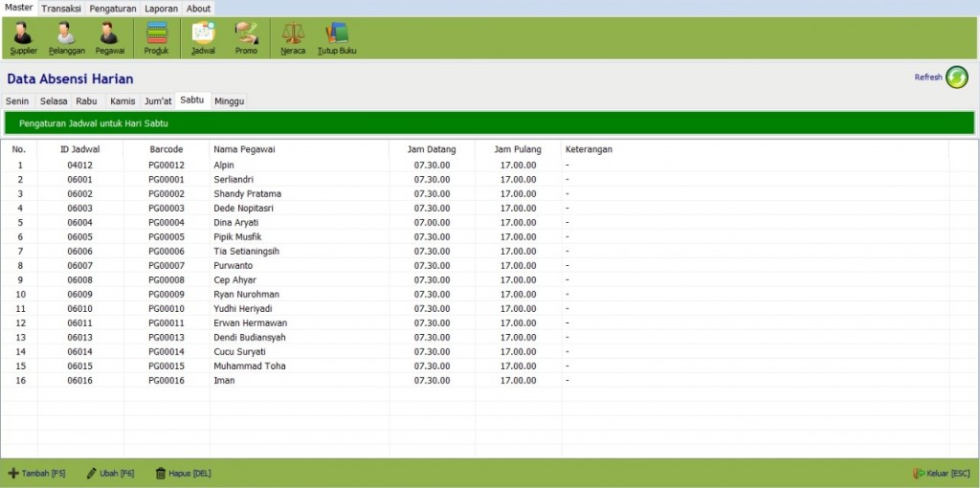Click the Keterangan column header
Image resolution: width=980 pixels, height=488 pixels.
755,149
